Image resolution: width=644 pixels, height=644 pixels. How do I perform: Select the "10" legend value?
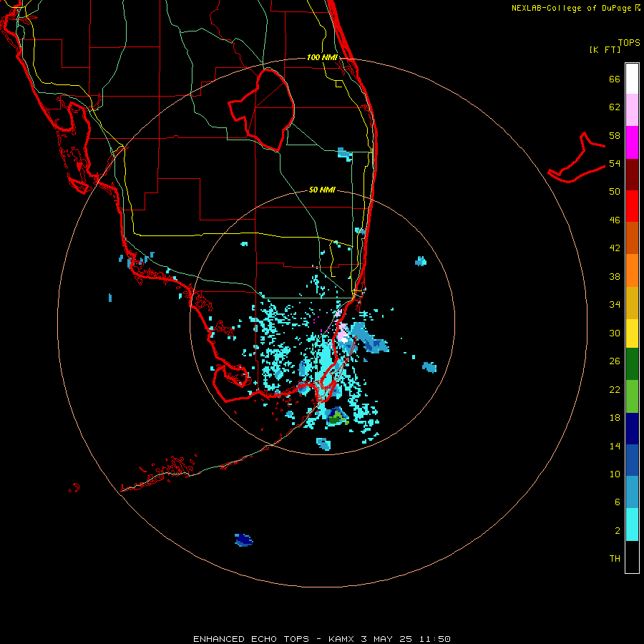coord(615,474)
